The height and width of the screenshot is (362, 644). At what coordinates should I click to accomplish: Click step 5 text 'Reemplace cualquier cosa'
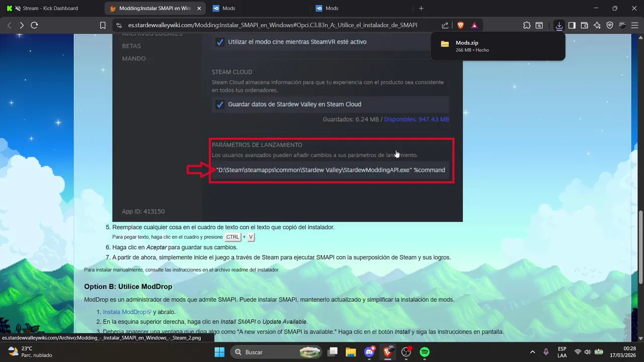[223, 227]
